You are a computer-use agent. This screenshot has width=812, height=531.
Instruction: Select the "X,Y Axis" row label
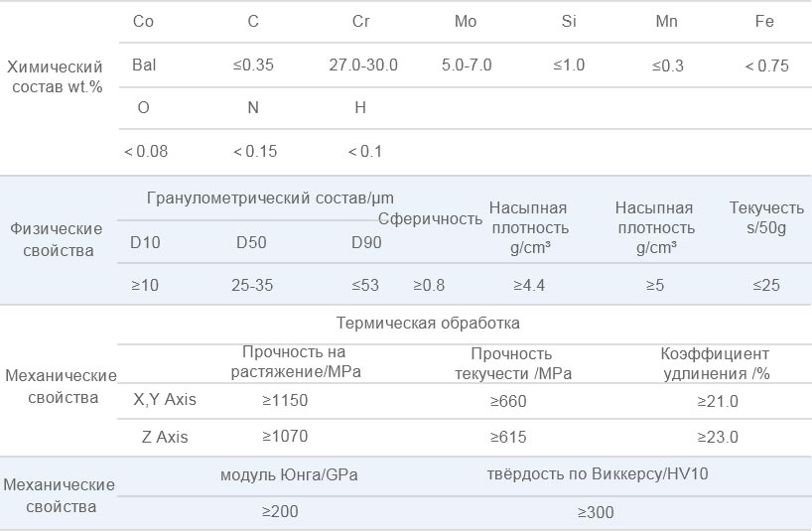click(165, 401)
